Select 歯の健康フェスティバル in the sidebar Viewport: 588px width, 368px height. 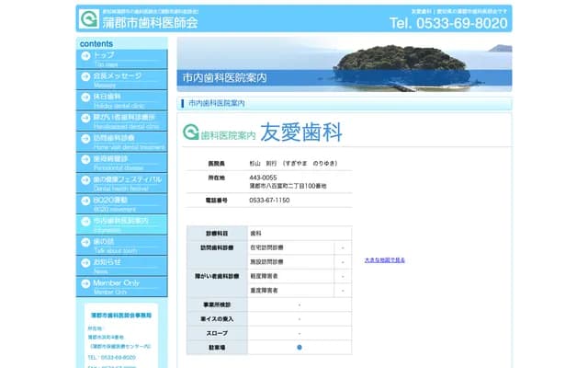127,179
